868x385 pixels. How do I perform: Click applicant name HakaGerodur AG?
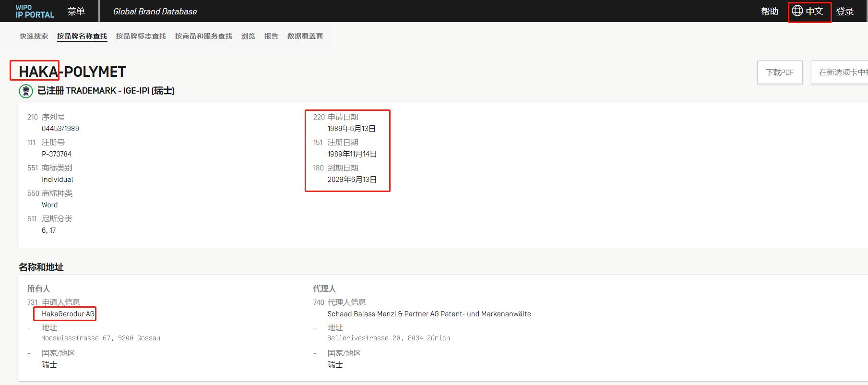pyautogui.click(x=68, y=314)
